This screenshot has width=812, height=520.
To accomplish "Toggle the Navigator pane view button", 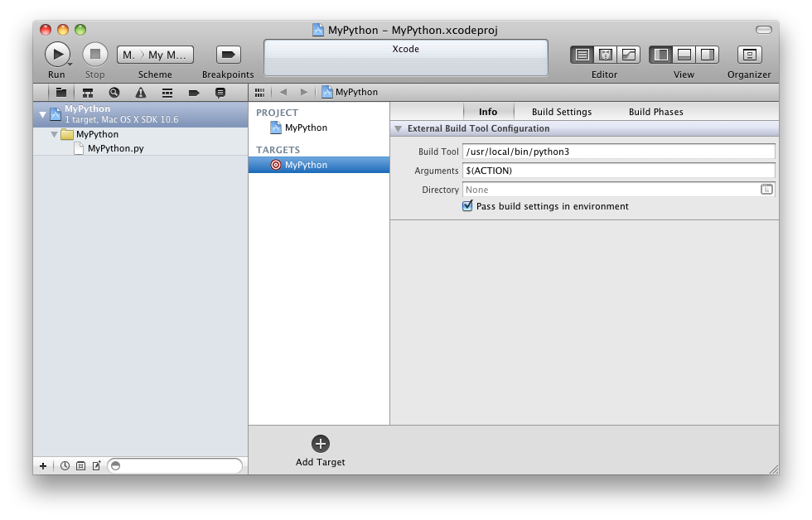I will tap(661, 55).
